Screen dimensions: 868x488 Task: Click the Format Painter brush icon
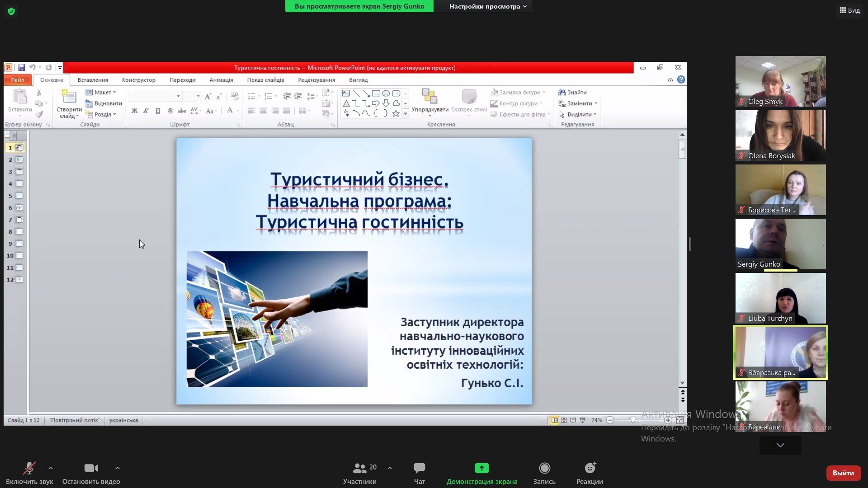click(39, 115)
